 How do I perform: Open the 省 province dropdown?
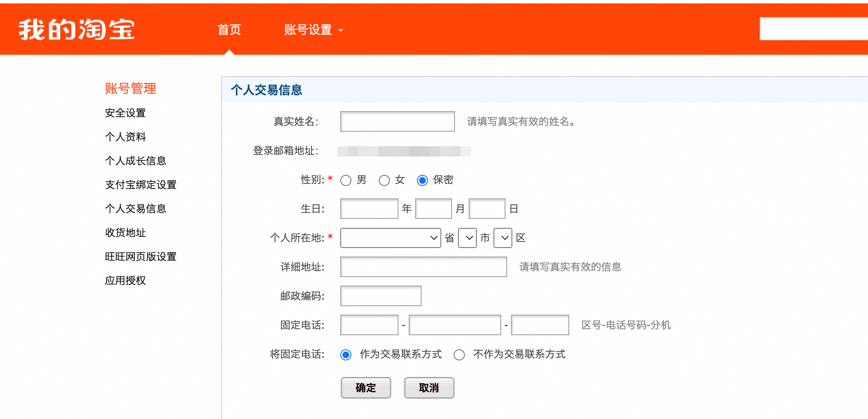[390, 238]
